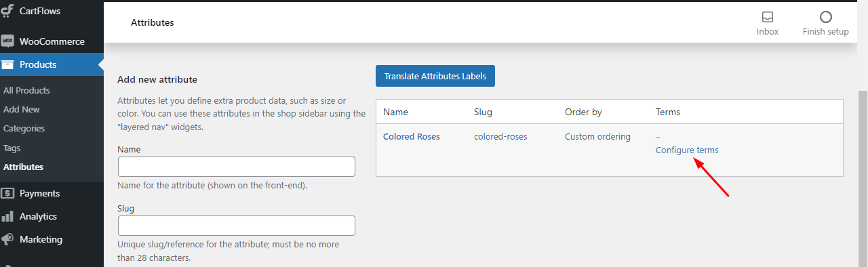Click Translate Attributes Labels button
This screenshot has width=868, height=267.
tap(435, 76)
